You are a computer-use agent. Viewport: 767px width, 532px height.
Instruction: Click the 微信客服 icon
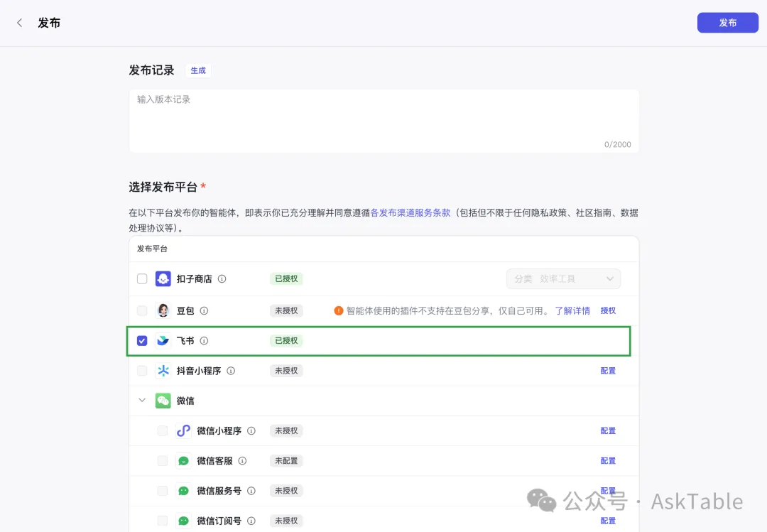183,461
